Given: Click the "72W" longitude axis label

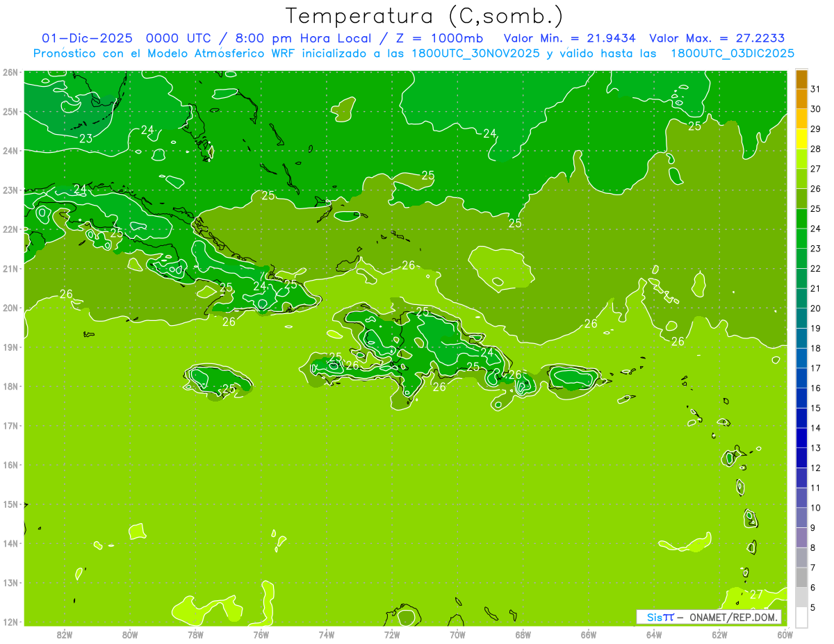Looking at the screenshot, I should click(392, 634).
